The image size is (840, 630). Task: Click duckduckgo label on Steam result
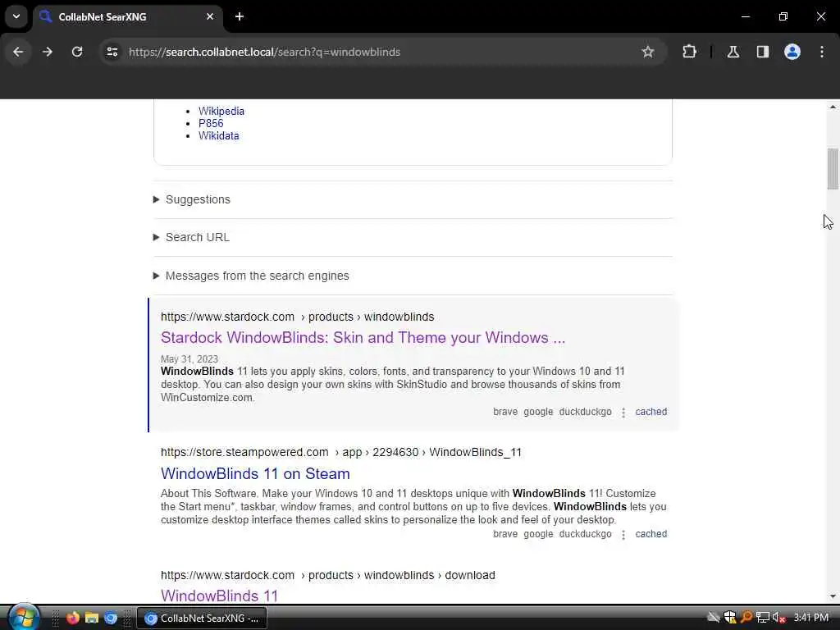point(585,533)
